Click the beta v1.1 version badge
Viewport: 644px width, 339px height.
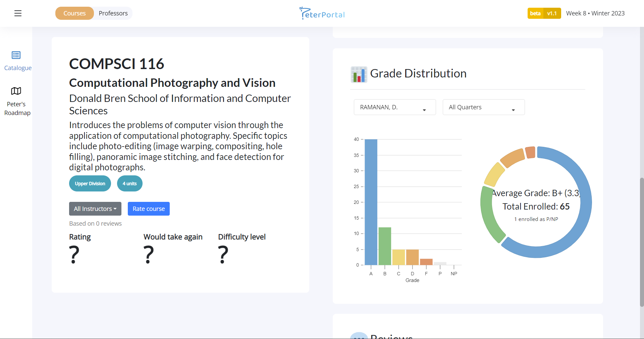544,13
